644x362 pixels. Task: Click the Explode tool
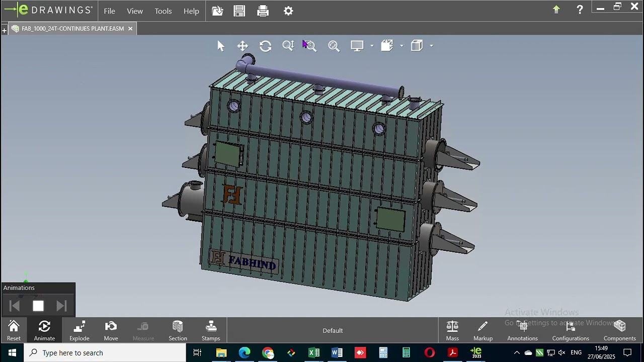point(79,330)
